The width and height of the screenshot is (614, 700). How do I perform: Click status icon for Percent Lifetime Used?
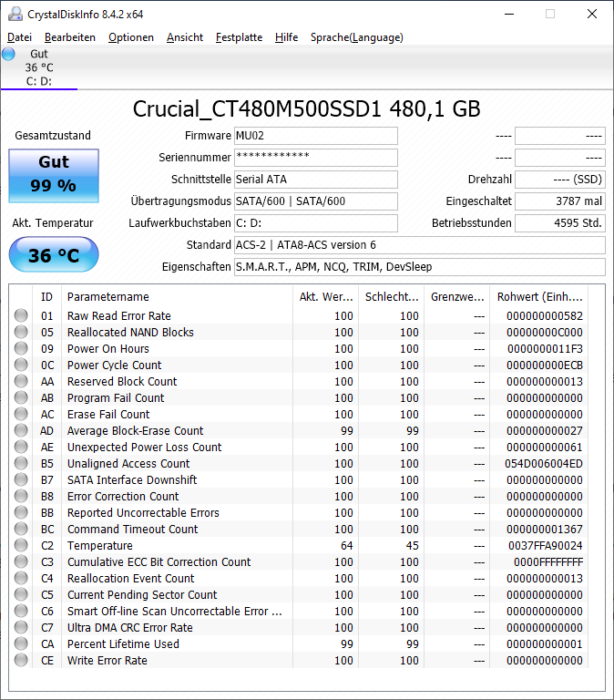point(21,643)
